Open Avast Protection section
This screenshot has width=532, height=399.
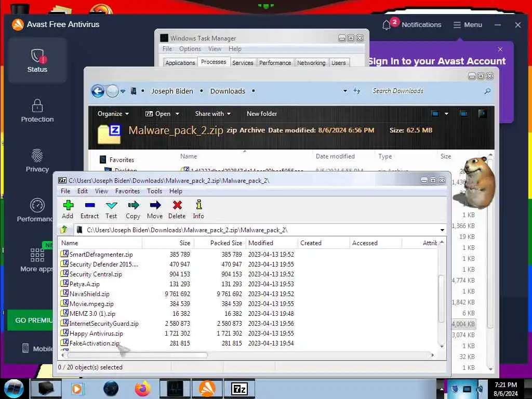coord(37,111)
